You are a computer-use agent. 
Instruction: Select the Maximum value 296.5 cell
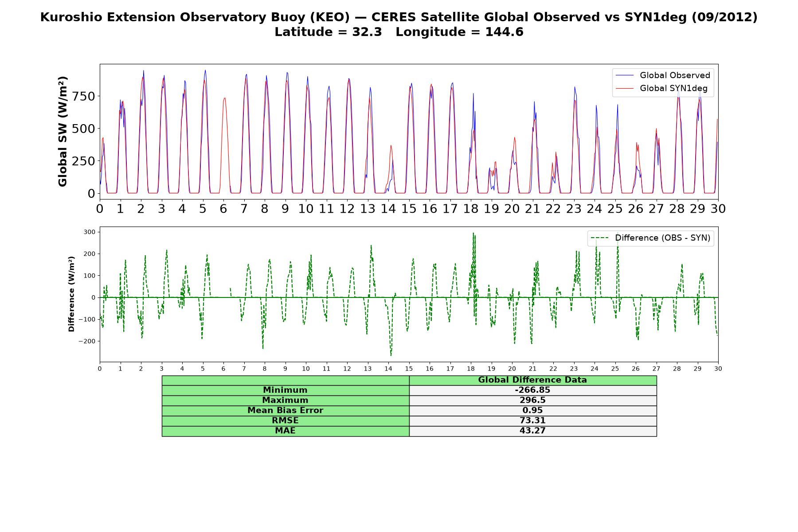pyautogui.click(x=532, y=400)
